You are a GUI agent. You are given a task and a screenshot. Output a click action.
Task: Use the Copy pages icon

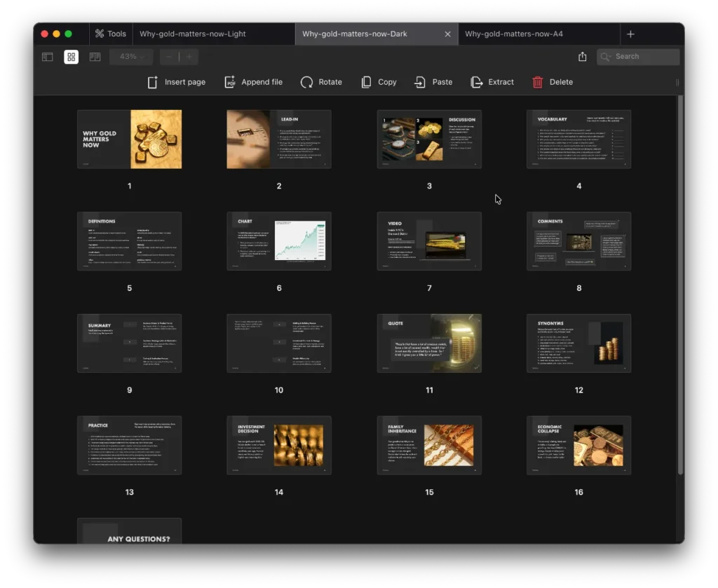379,82
